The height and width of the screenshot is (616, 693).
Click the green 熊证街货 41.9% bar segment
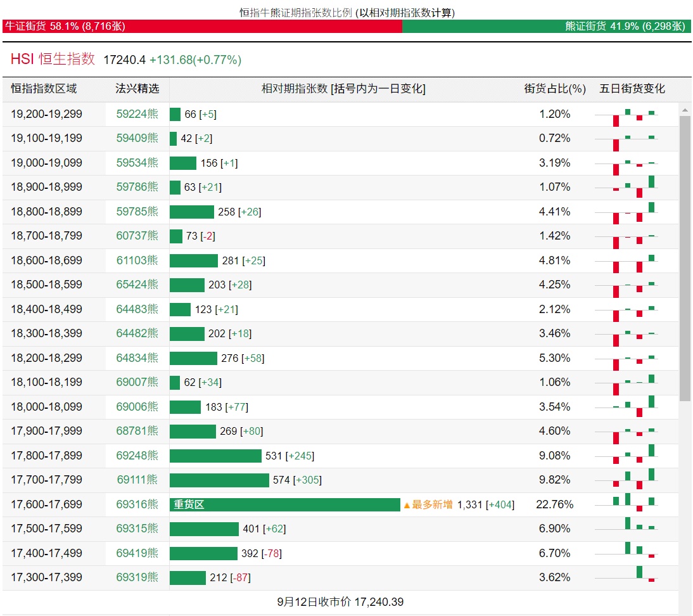tap(546, 26)
